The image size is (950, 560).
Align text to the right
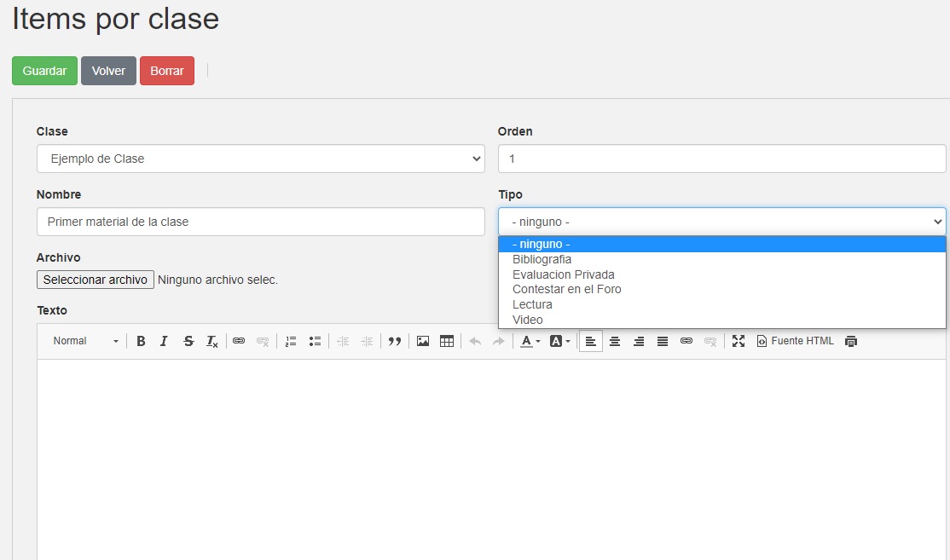(639, 341)
